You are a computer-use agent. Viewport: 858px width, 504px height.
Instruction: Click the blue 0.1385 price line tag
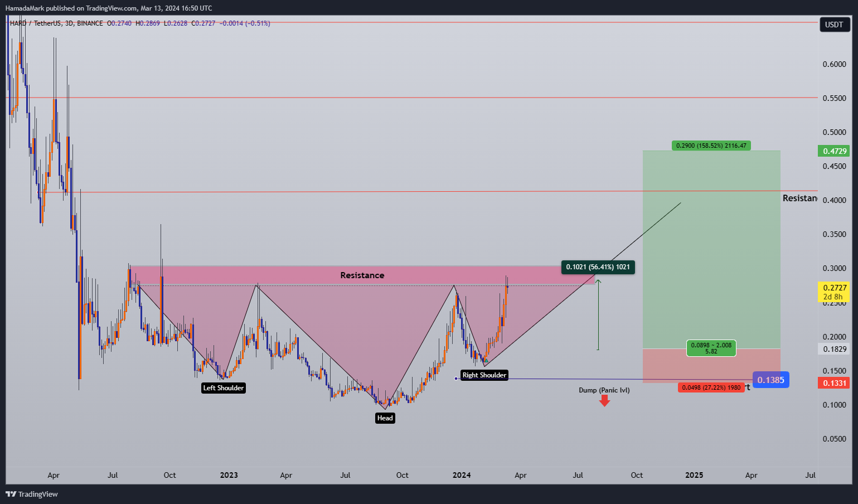tap(771, 380)
